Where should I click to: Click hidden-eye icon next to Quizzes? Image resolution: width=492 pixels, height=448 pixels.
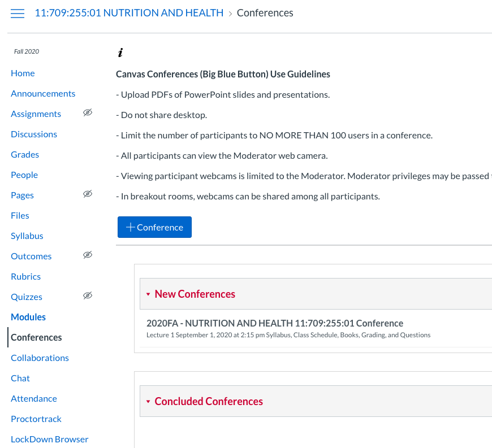tap(87, 296)
